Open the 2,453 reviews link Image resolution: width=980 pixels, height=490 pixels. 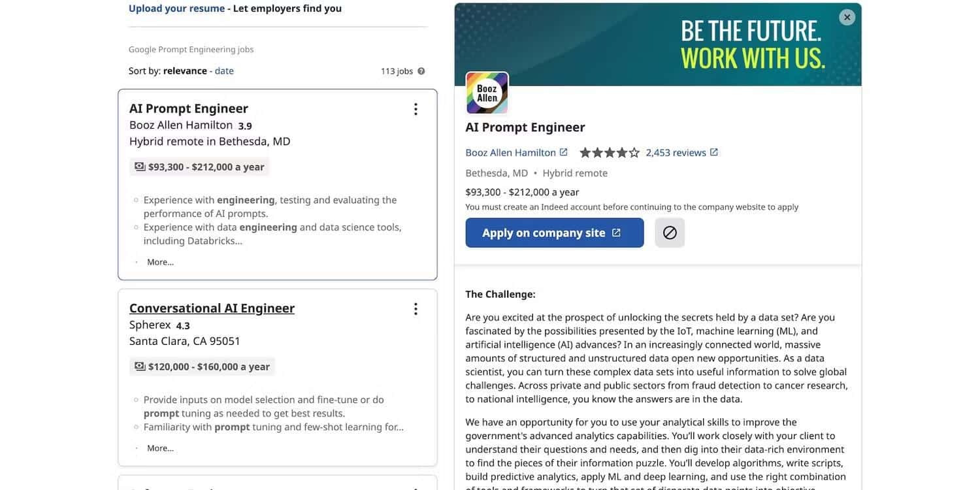tap(676, 152)
